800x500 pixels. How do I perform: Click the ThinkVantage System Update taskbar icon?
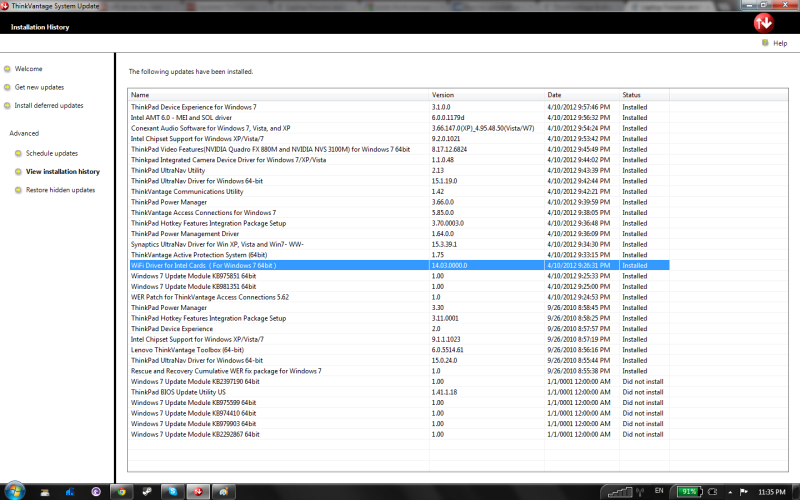[x=198, y=492]
